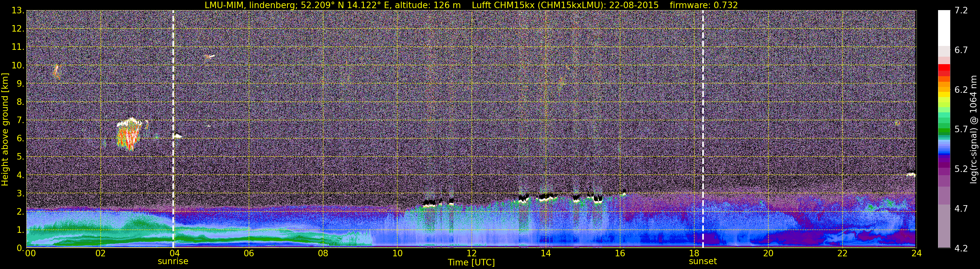The image size is (980, 269).
Task: Click the colorbar tick value '5.7'
Action: 961,129
